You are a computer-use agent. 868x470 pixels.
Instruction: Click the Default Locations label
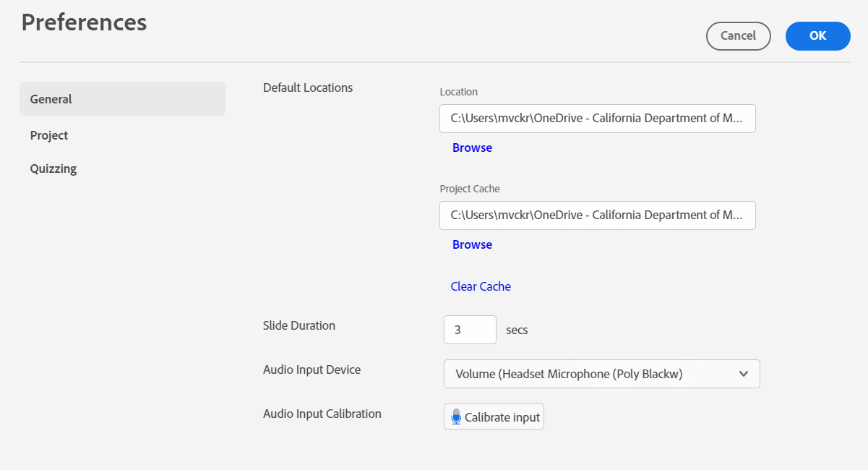[x=308, y=87]
